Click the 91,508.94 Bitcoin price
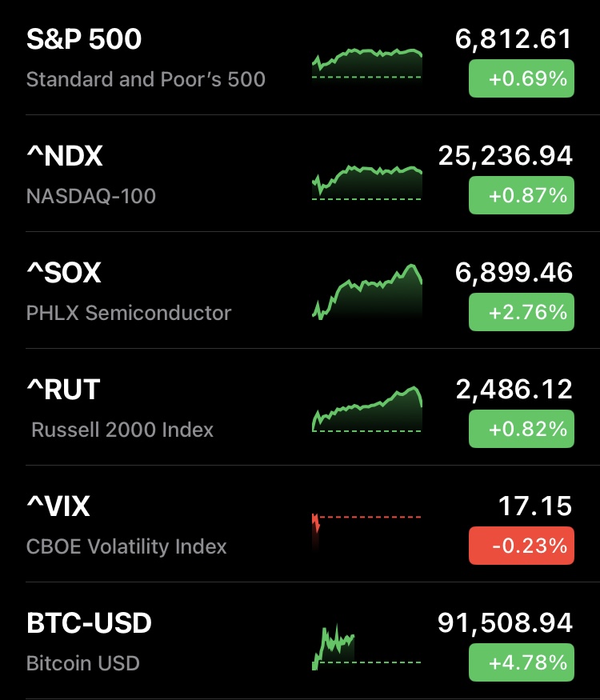The image size is (600, 700). (x=506, y=623)
